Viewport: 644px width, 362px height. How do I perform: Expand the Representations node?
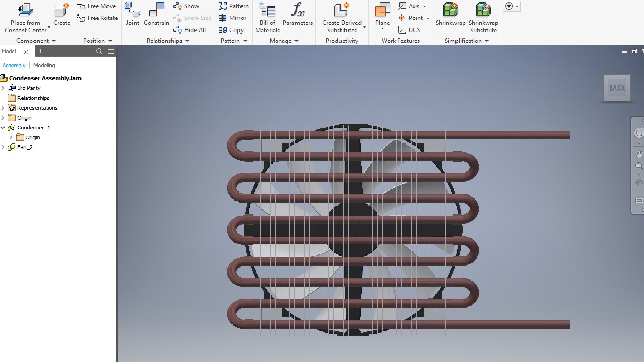(x=3, y=108)
